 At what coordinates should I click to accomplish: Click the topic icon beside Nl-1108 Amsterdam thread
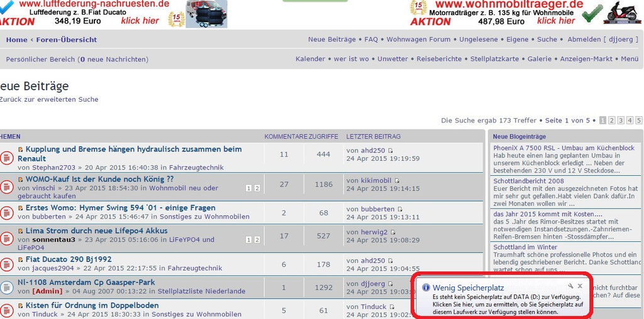[x=6, y=287]
